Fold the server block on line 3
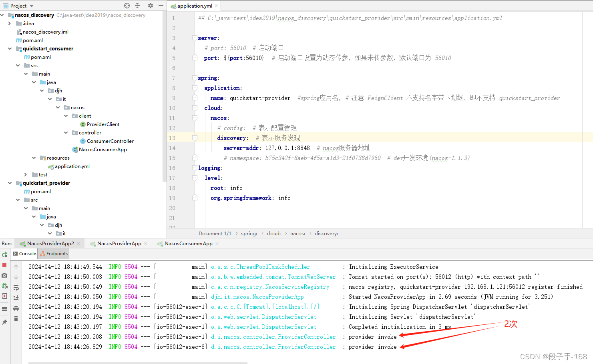 [195, 38]
